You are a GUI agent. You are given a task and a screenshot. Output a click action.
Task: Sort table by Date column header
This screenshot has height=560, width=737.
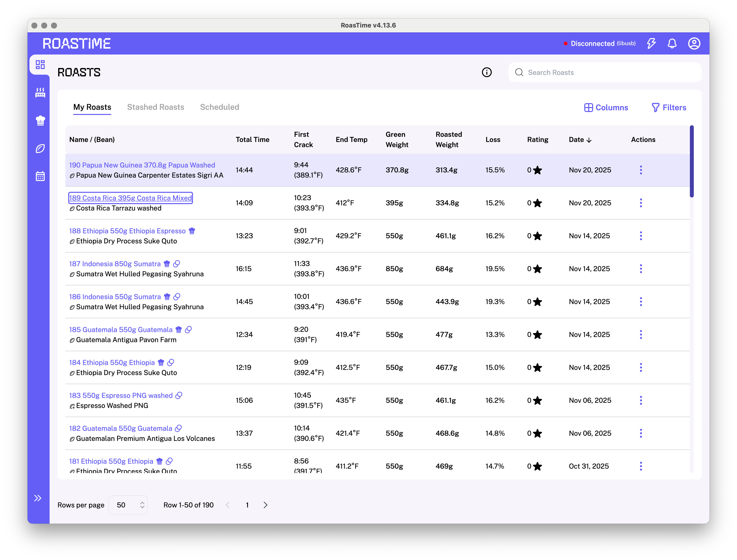click(x=580, y=140)
